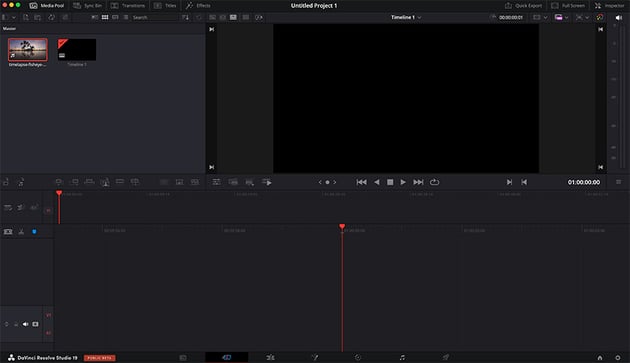
Task: Click the Place on Top icon
Action: pos(120,182)
